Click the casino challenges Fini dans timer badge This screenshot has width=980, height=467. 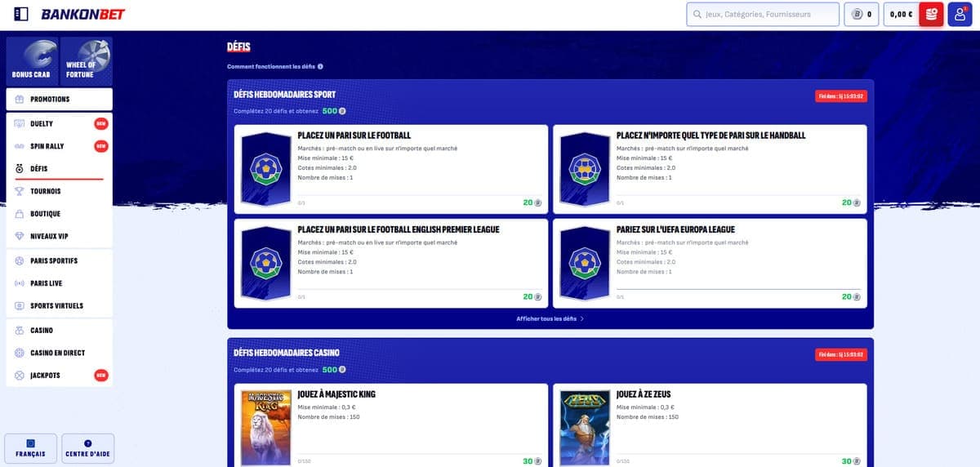pos(841,354)
